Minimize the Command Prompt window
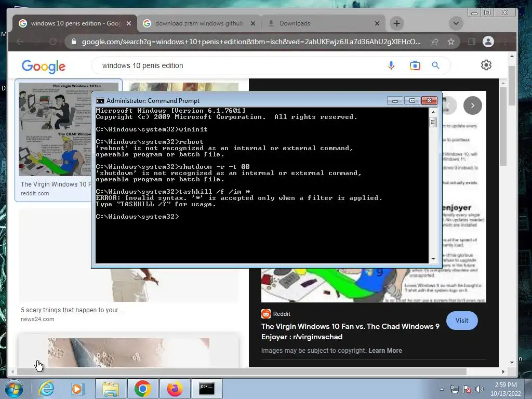 pyautogui.click(x=395, y=101)
